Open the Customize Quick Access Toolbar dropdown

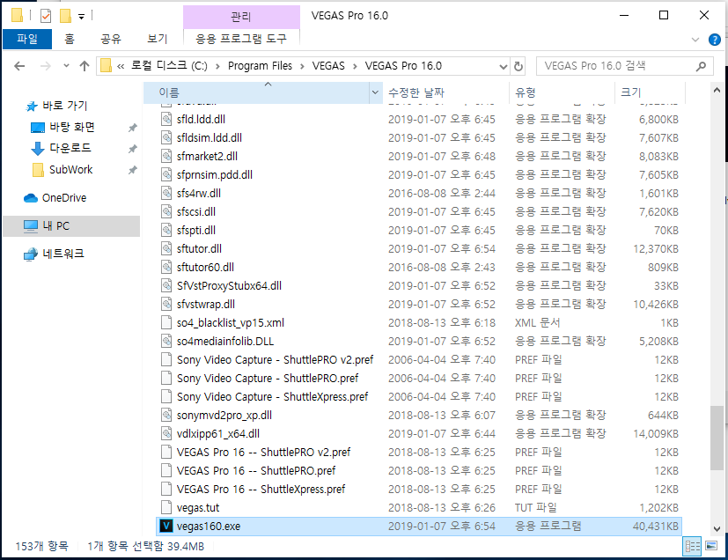pyautogui.click(x=81, y=18)
